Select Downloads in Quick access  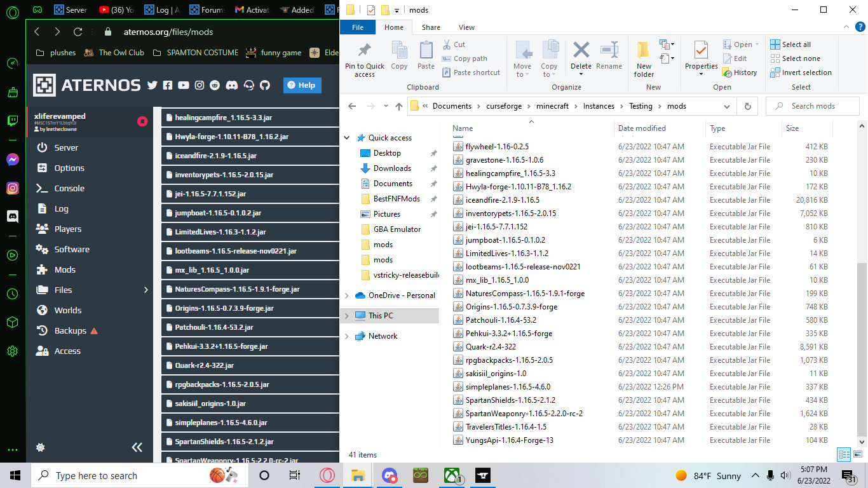click(392, 168)
